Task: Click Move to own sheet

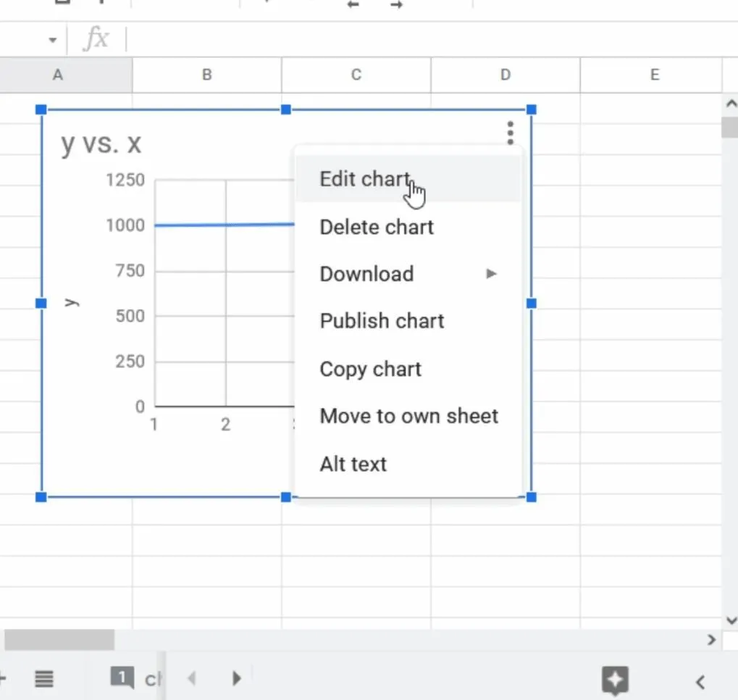Action: pyautogui.click(x=408, y=416)
